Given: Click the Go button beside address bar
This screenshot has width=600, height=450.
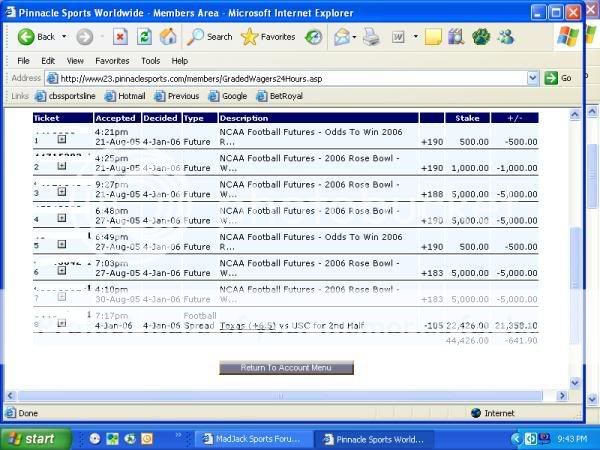Looking at the screenshot, I should click(559, 78).
